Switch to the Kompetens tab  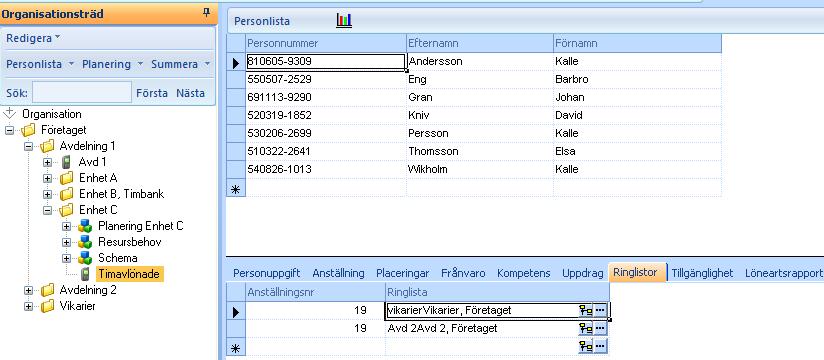pos(523,273)
